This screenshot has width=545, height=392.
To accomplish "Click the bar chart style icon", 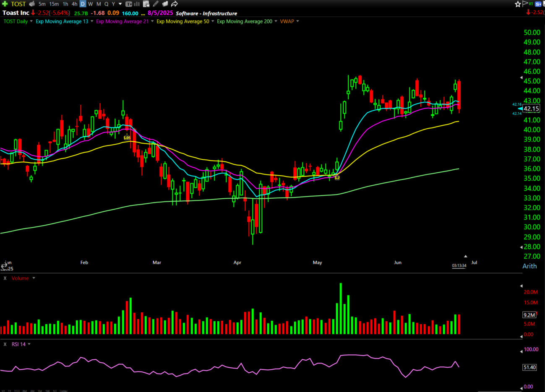I will point(137,4).
